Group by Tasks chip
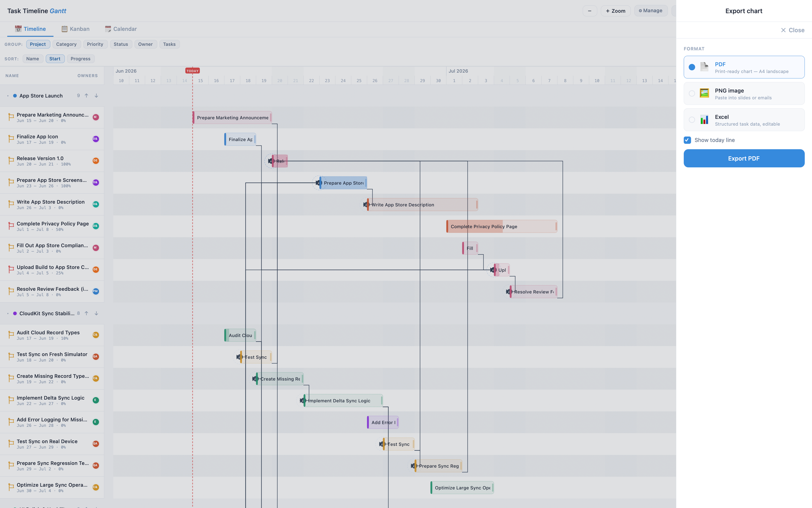812x508 pixels. tap(169, 44)
